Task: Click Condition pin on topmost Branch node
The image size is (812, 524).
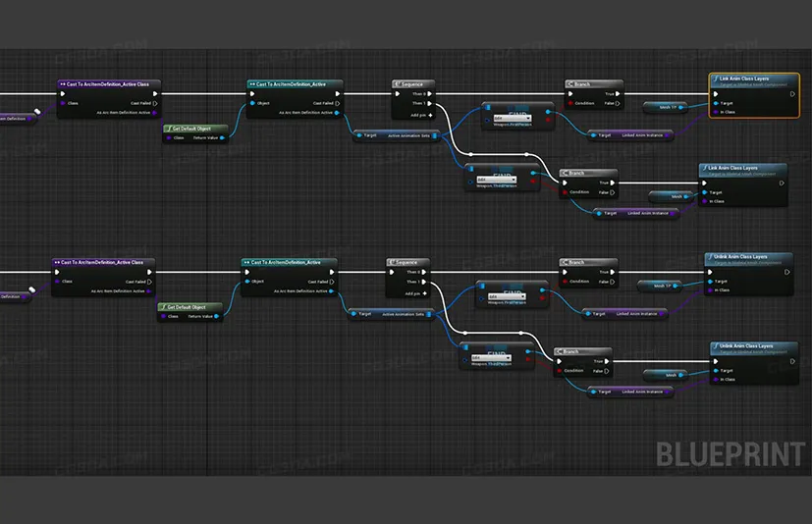Action: [x=570, y=103]
